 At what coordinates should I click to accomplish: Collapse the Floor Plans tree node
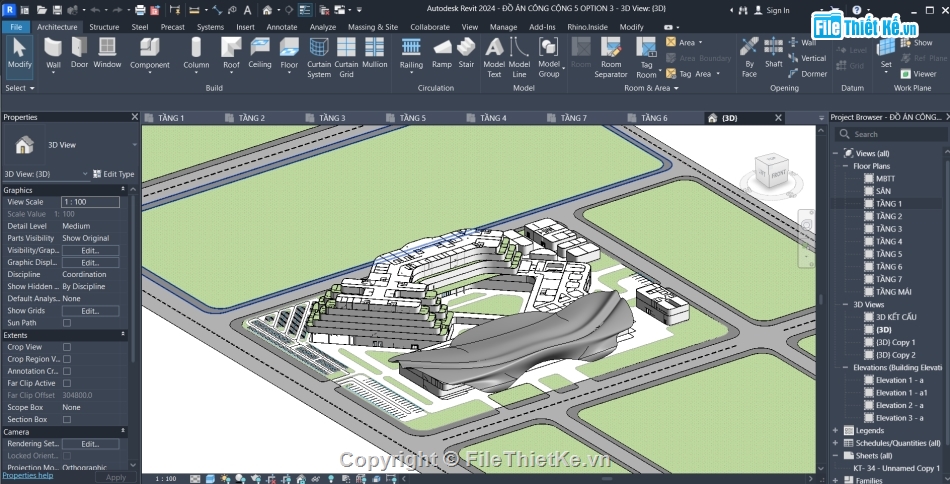coord(845,166)
